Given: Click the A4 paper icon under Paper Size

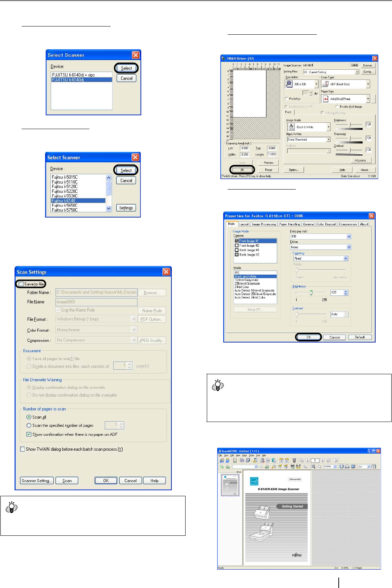Looking at the screenshot, I should tap(326, 99).
